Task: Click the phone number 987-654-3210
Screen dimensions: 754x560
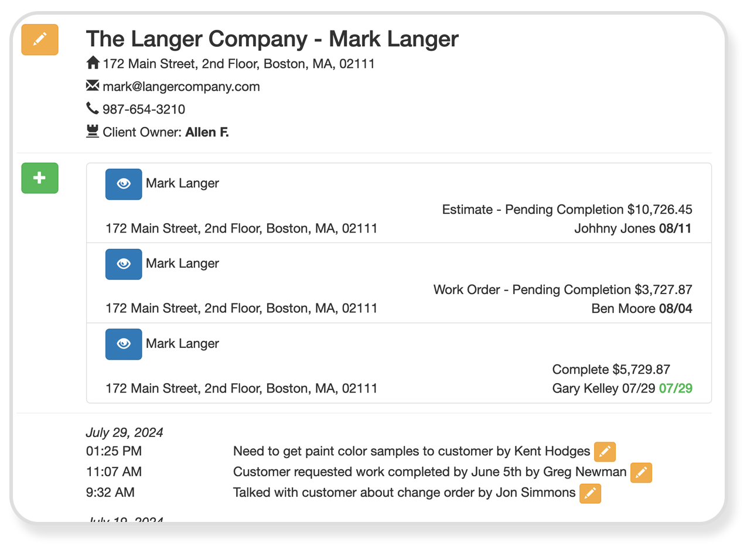Action: (x=144, y=110)
